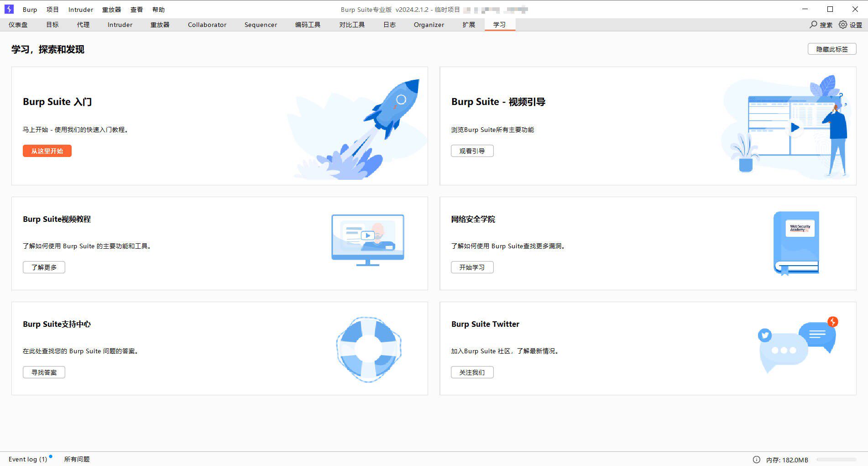Click the Burp Suite 入门 card title

point(58,102)
